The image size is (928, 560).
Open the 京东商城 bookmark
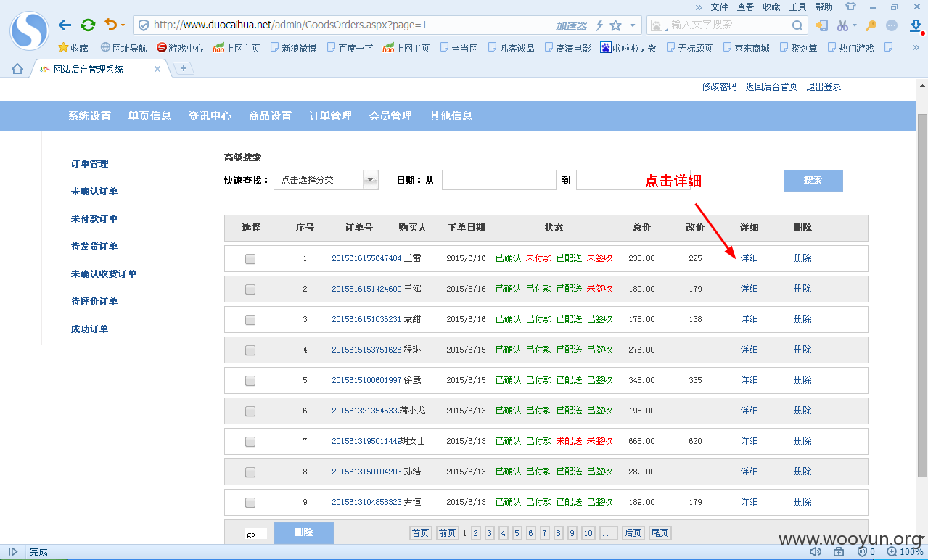[x=746, y=48]
